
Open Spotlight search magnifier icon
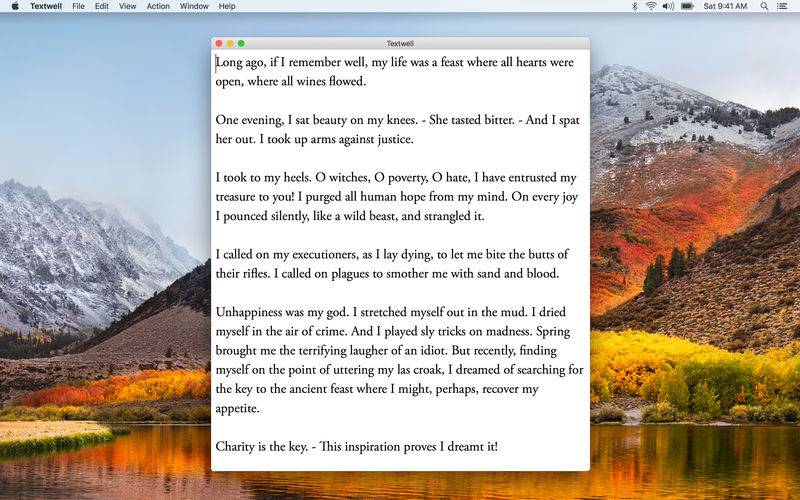pyautogui.click(x=764, y=6)
